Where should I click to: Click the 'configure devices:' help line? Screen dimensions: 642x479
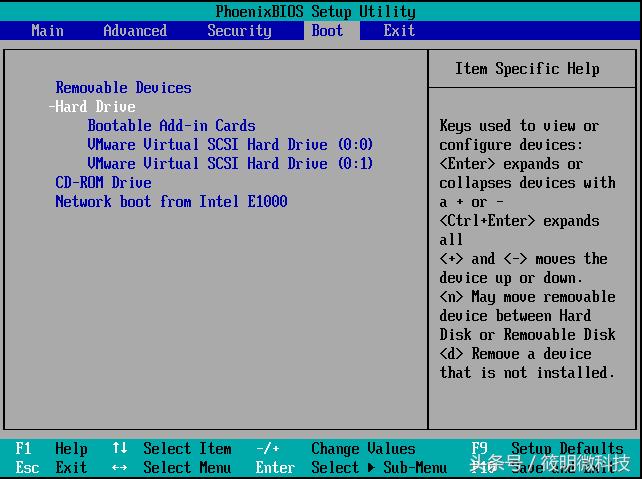tap(511, 145)
